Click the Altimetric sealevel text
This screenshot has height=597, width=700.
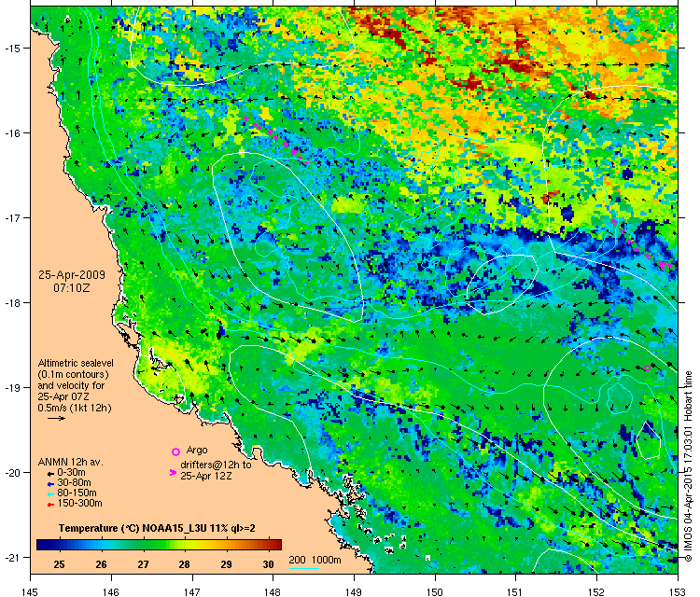pos(76,363)
